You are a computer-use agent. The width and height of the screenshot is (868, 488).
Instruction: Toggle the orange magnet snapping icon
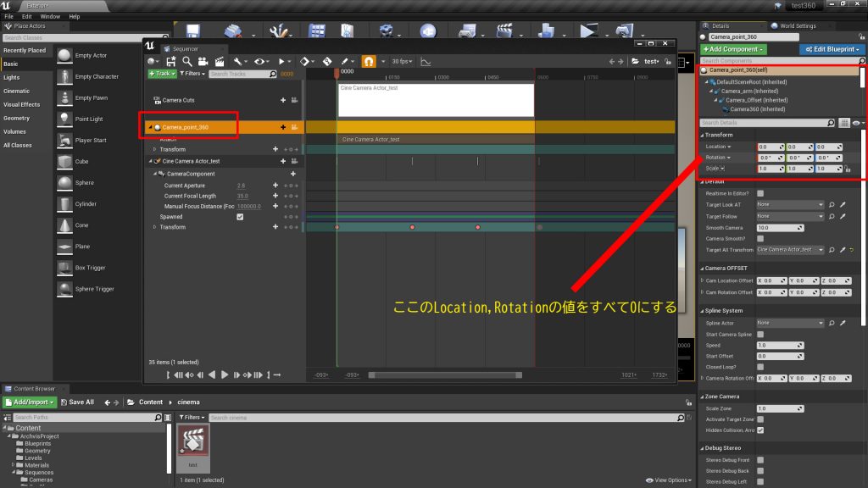pyautogui.click(x=369, y=61)
